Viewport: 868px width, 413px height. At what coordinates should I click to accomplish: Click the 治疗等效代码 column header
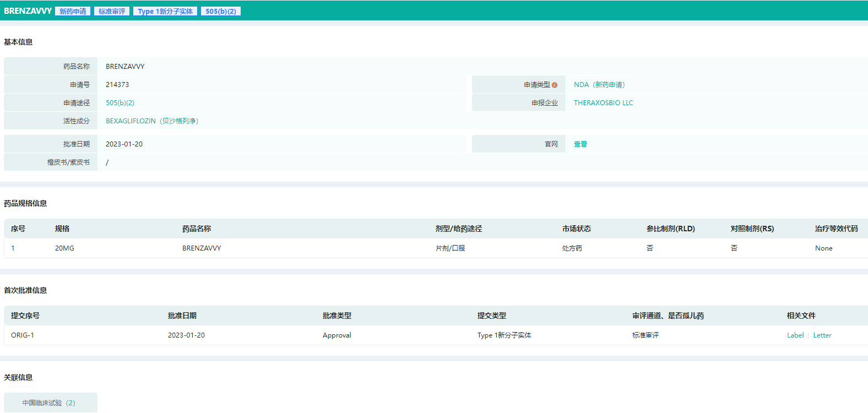(x=836, y=229)
